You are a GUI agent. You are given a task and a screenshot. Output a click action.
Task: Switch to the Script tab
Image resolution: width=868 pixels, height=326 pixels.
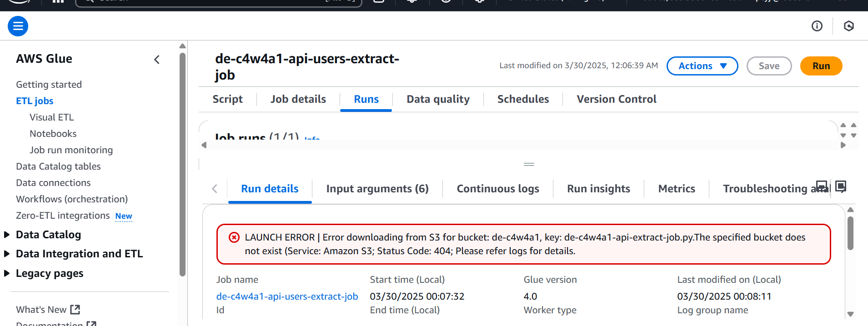228,99
